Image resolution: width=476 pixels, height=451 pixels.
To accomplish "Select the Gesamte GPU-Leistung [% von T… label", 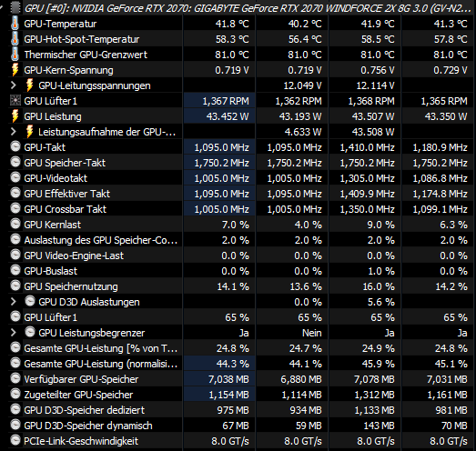I will [101, 348].
